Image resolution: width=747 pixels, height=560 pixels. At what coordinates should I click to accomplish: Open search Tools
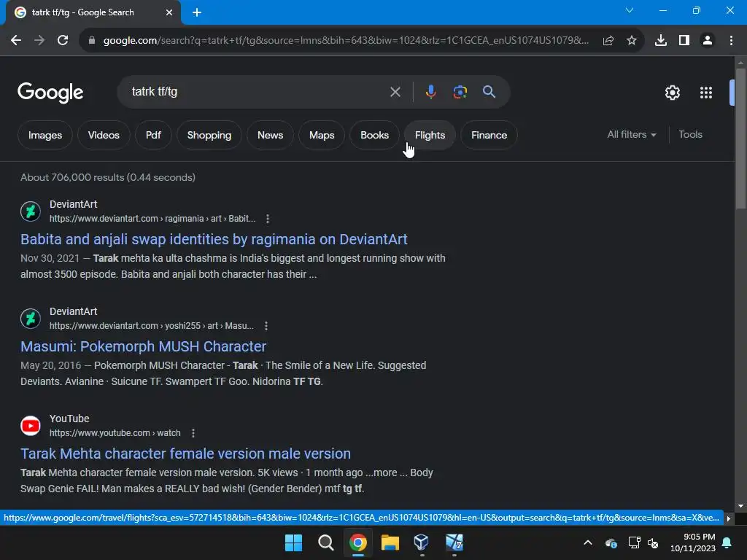click(x=690, y=135)
